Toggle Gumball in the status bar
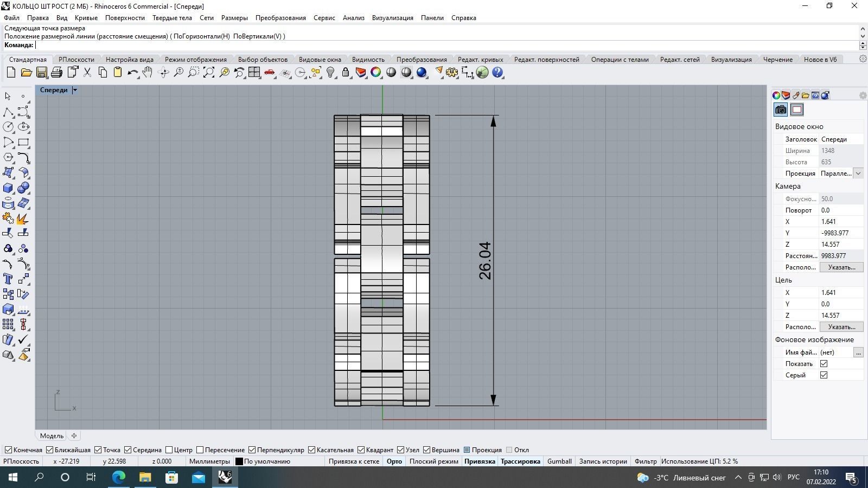Screen dimensions: 868x488 tap(559, 461)
